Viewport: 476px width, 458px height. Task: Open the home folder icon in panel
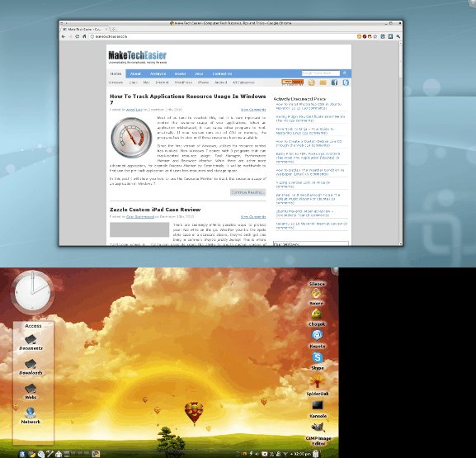[59, 454]
